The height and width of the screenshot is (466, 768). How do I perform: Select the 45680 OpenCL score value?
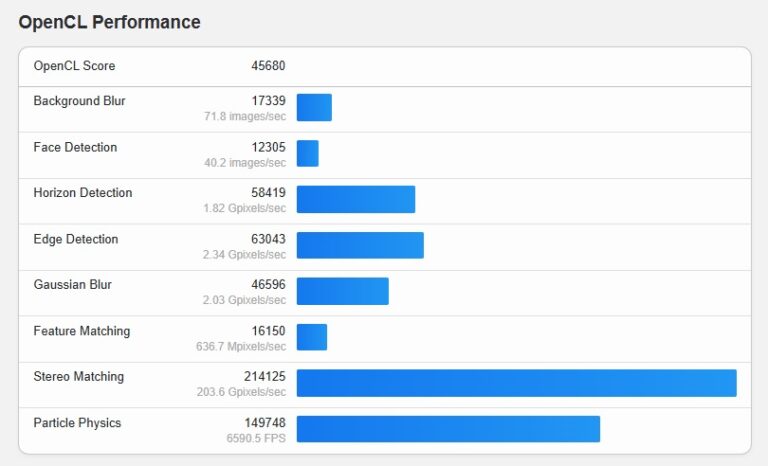(x=268, y=66)
